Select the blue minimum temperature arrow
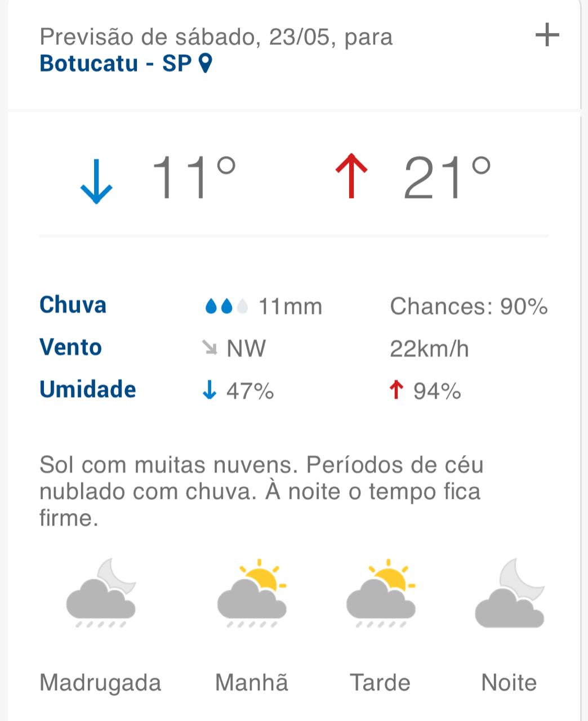Viewport: 588px width, 721px height. point(96,180)
